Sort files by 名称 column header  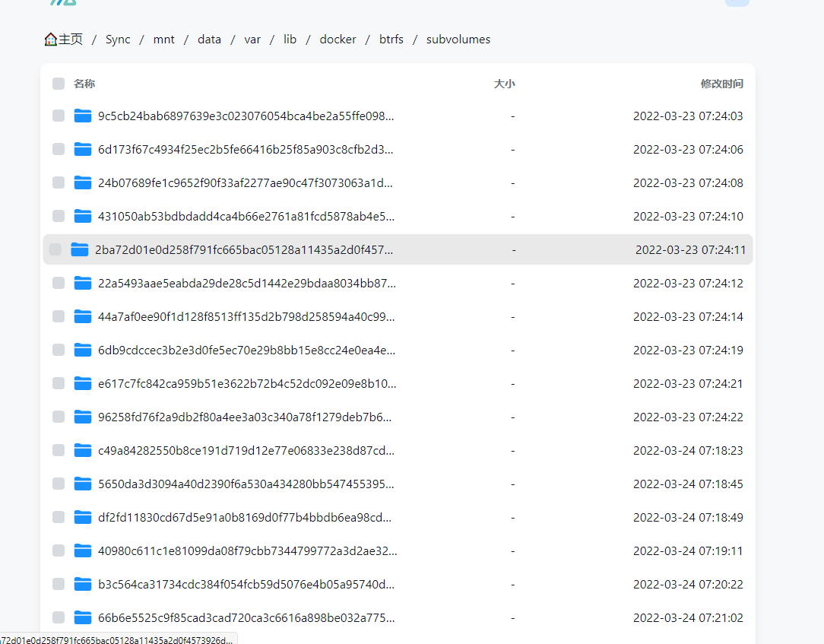[x=84, y=84]
